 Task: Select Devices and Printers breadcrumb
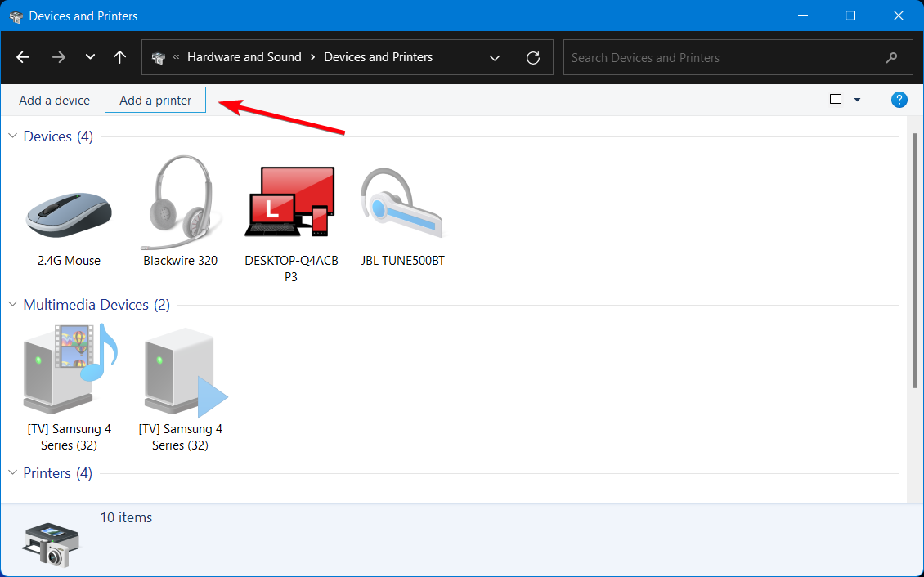[379, 57]
